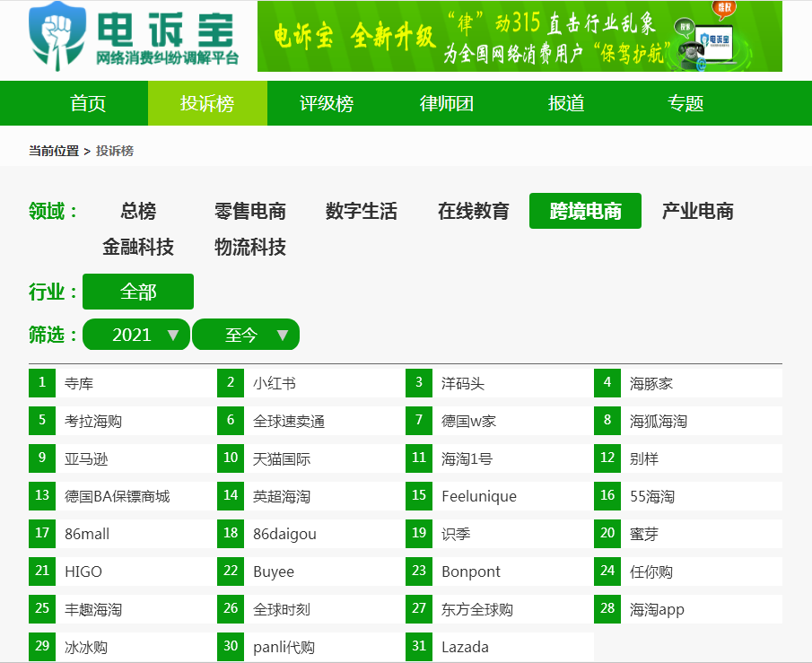Open rank 27 东方全球购 entry
This screenshot has width=812, height=663.
coord(500,609)
